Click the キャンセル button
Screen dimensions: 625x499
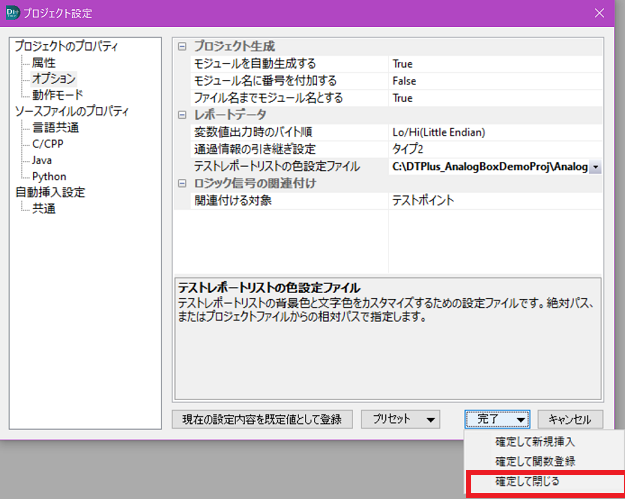point(570,419)
